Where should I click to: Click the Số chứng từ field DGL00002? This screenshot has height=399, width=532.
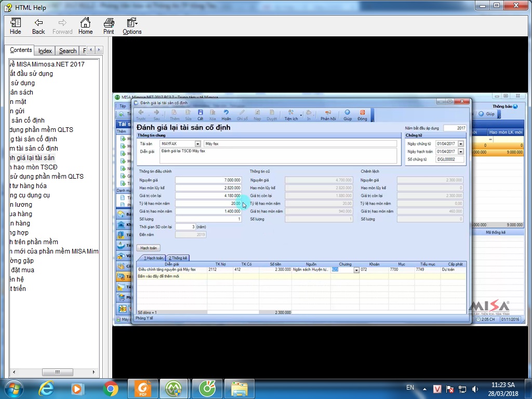click(449, 159)
